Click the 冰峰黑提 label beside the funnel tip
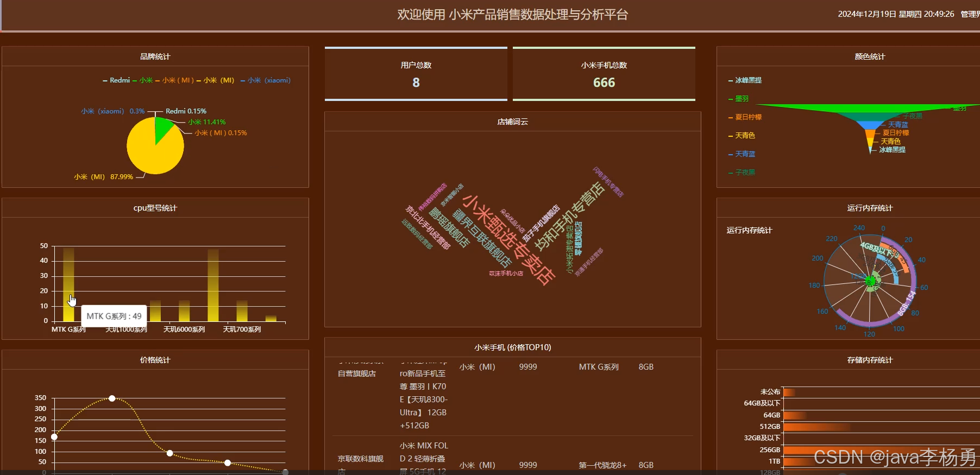 [x=892, y=150]
